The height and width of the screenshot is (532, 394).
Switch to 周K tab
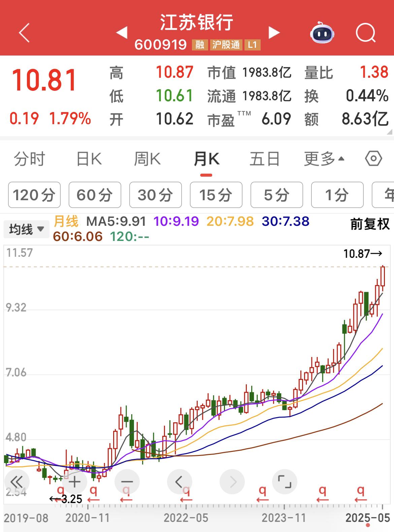(x=147, y=159)
